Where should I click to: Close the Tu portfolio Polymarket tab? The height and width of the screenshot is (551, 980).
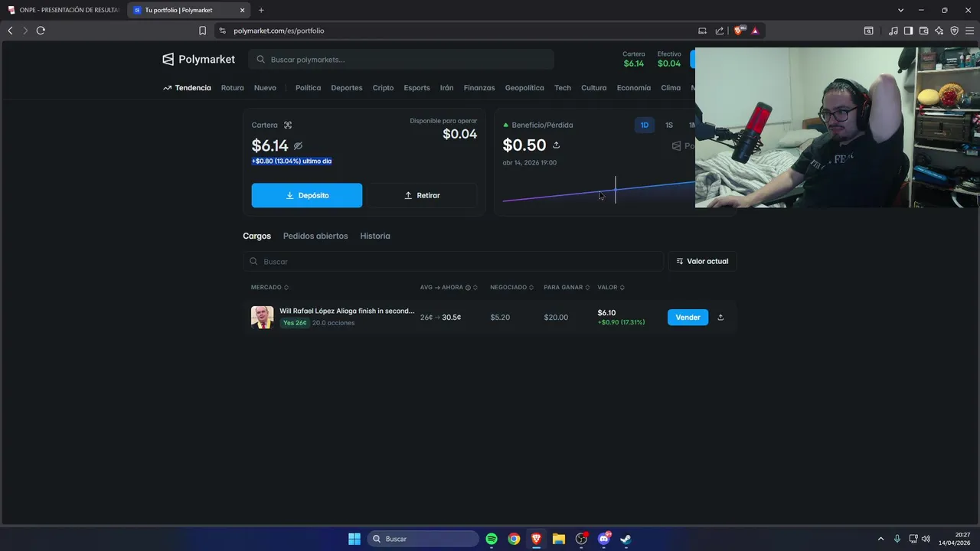tap(242, 10)
